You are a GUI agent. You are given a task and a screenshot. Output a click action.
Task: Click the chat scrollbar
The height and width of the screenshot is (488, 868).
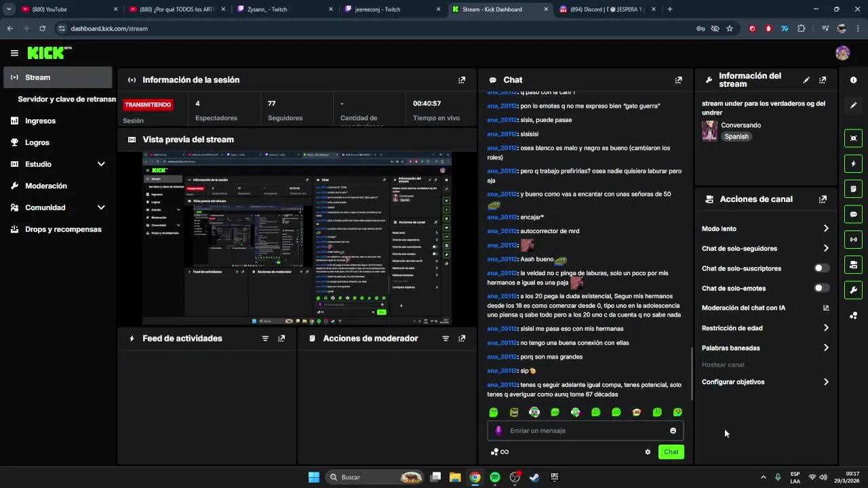691,374
